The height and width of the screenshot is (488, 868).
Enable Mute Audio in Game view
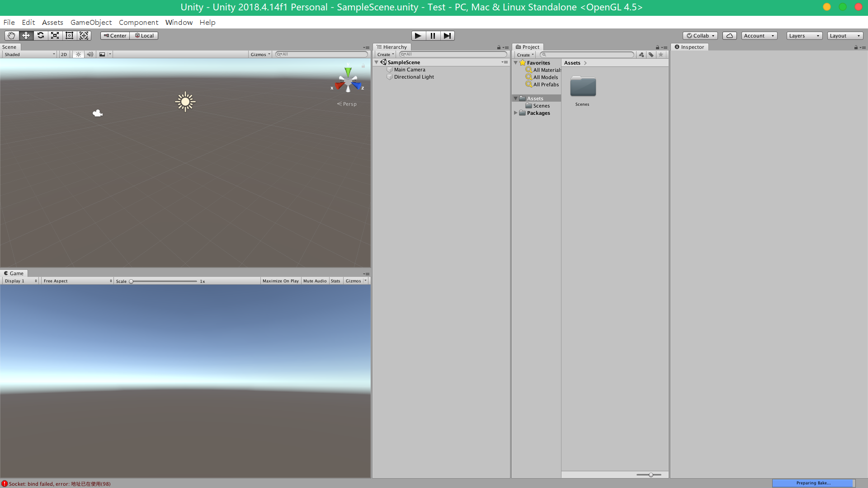(315, 281)
